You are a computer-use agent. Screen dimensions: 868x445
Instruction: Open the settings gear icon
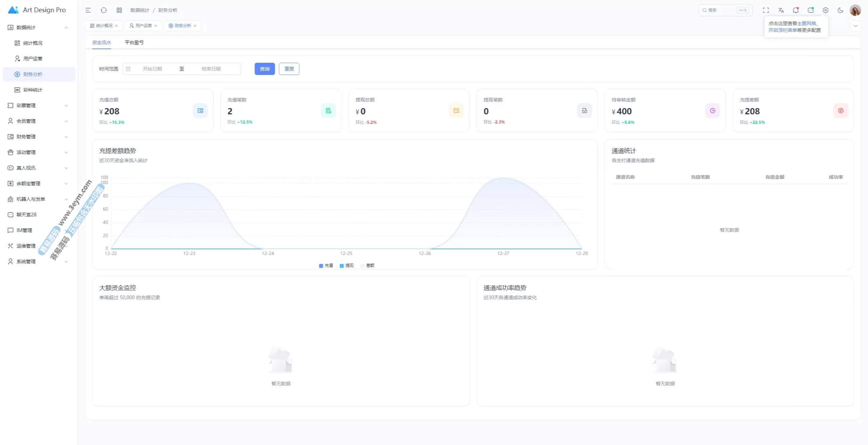point(826,10)
